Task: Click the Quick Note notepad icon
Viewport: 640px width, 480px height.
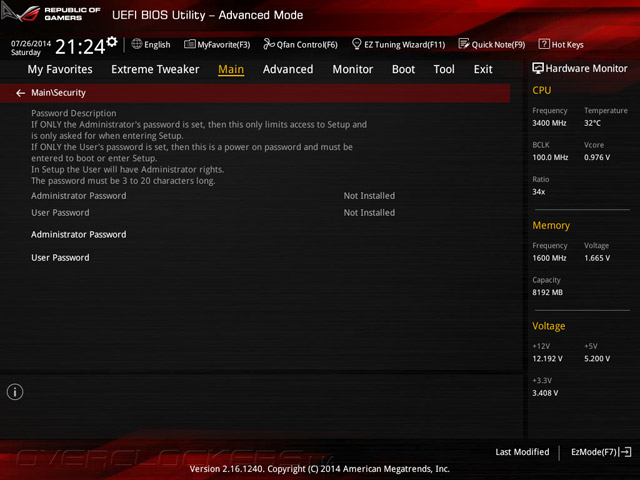Action: [463, 44]
